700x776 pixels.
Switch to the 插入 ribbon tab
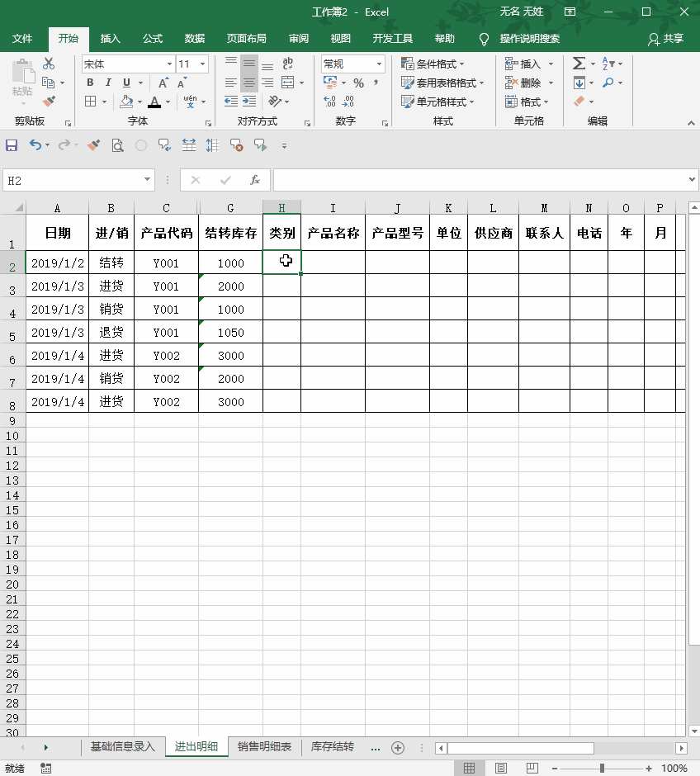111,39
